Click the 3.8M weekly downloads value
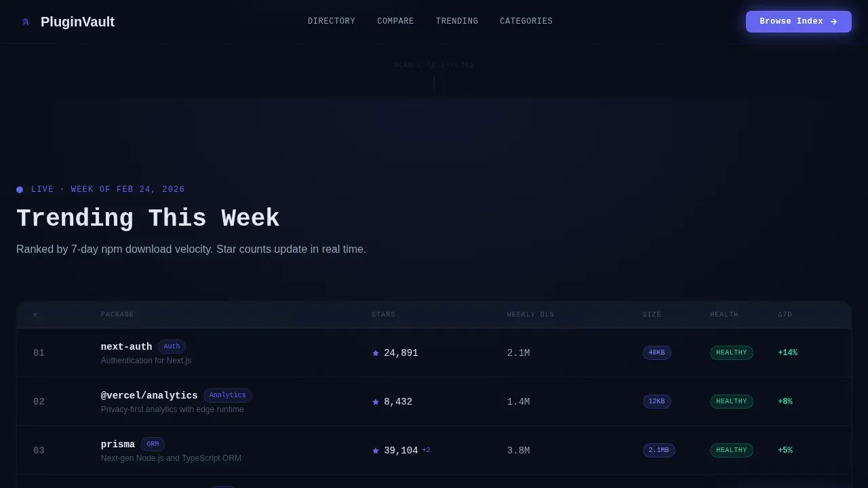The height and width of the screenshot is (488, 868). pos(519,451)
